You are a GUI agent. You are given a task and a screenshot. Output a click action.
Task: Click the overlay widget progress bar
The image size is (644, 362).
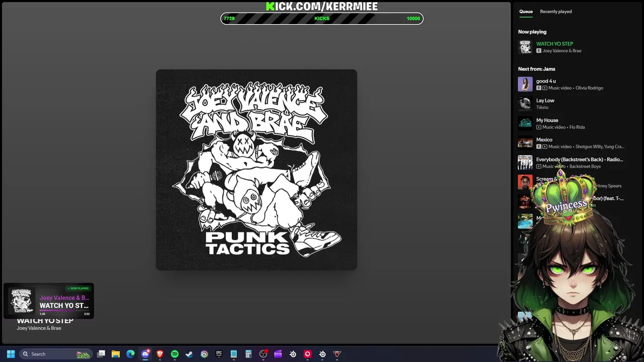coord(64,311)
